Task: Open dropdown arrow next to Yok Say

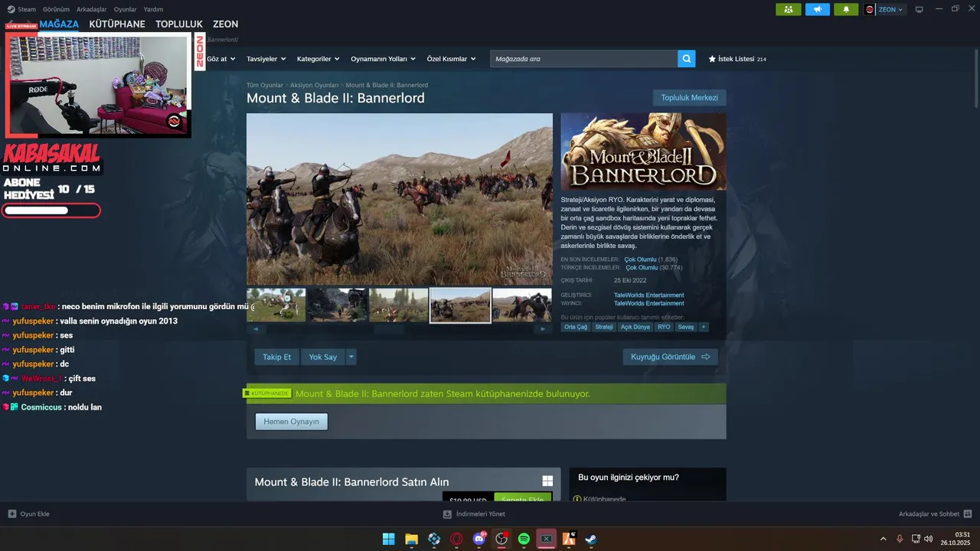Action: 351,357
